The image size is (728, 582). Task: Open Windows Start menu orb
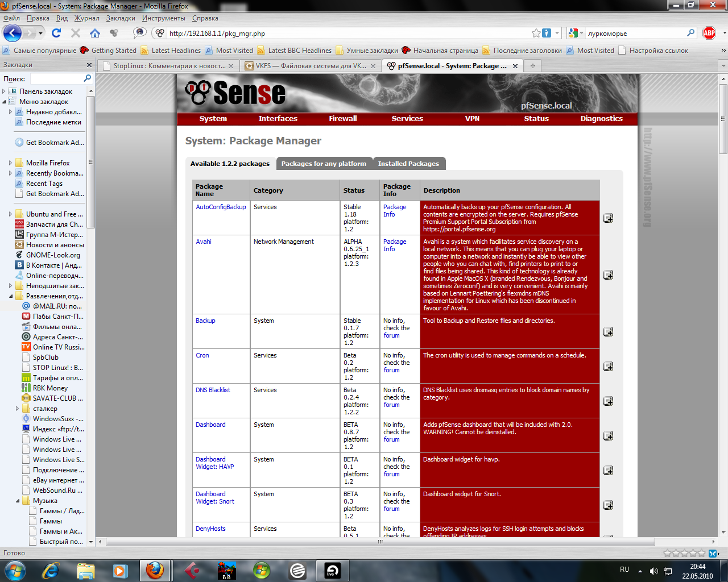(x=15, y=570)
